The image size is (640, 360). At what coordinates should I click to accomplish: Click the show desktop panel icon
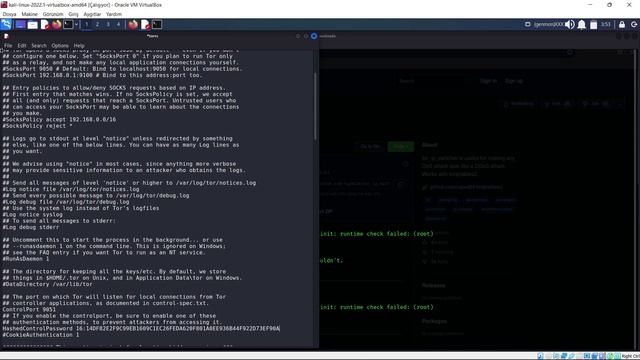point(20,24)
